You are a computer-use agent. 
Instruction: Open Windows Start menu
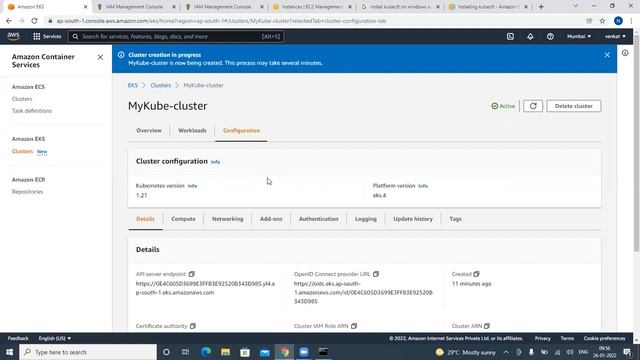pos(9,352)
